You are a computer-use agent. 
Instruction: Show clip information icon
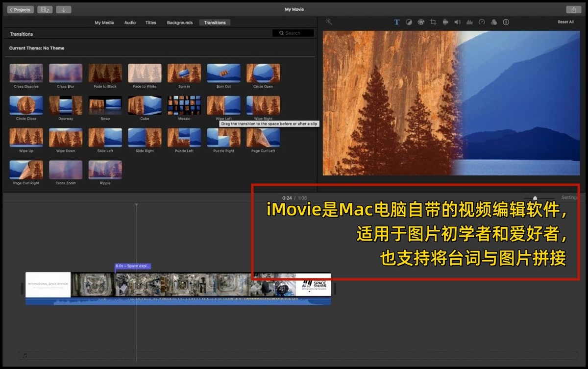click(506, 22)
